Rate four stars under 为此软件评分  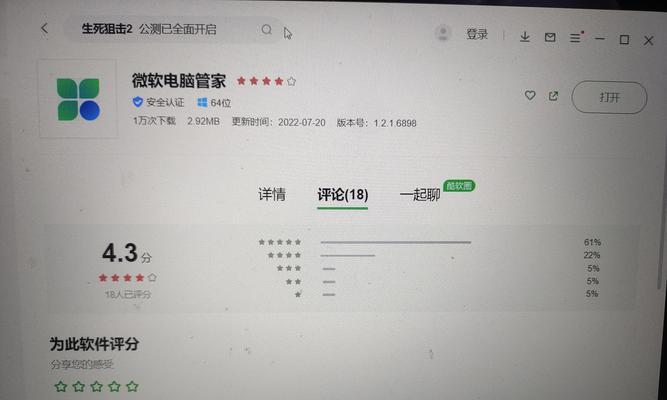click(x=114, y=386)
